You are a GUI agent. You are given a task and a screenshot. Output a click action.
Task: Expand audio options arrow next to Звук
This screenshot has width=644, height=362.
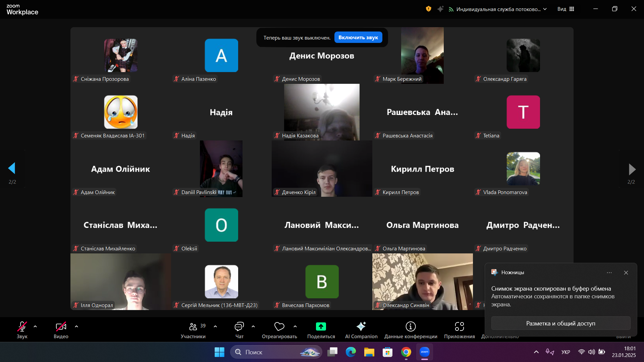(x=35, y=326)
